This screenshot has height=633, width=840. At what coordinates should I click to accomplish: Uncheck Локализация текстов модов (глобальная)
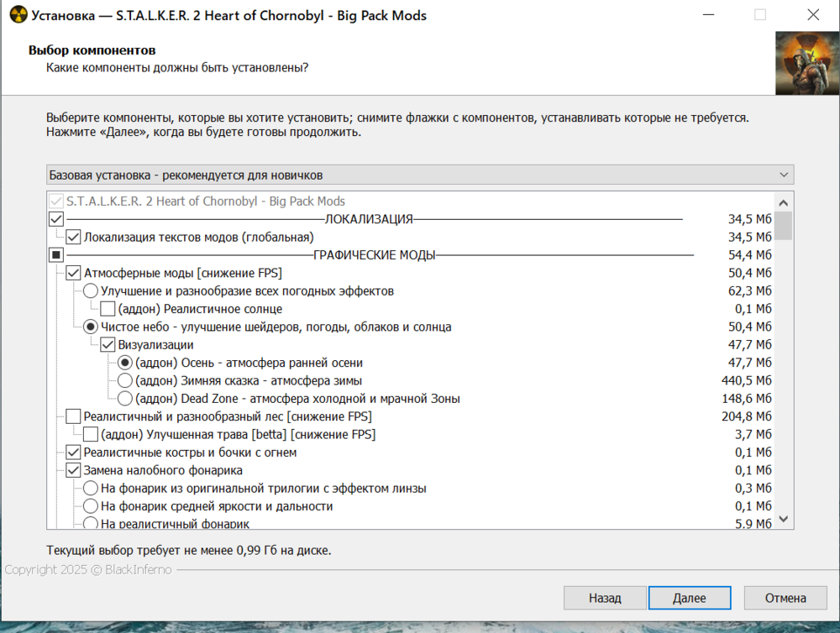click(73, 237)
